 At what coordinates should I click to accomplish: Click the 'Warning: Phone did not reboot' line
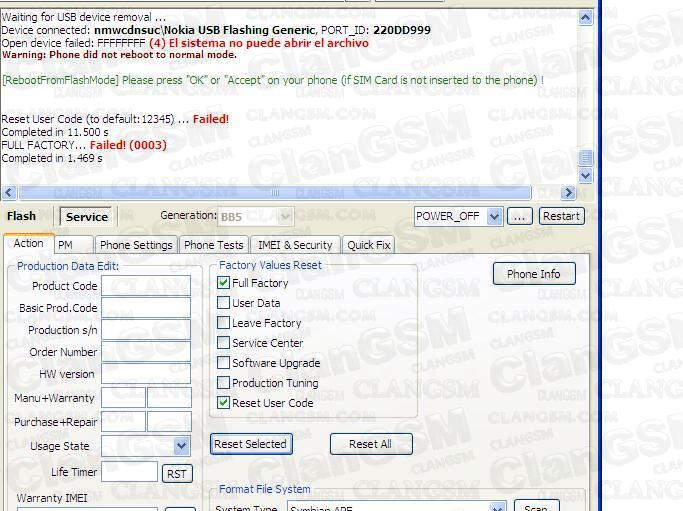[x=119, y=55]
